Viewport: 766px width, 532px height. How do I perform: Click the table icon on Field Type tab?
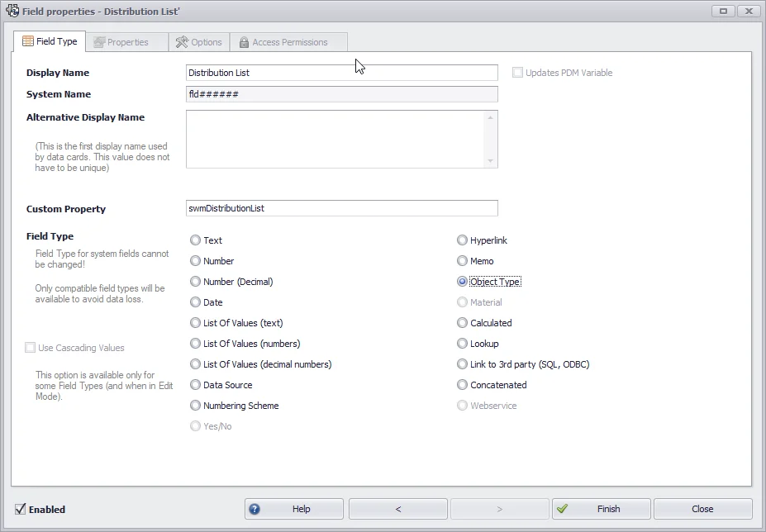[x=28, y=41]
